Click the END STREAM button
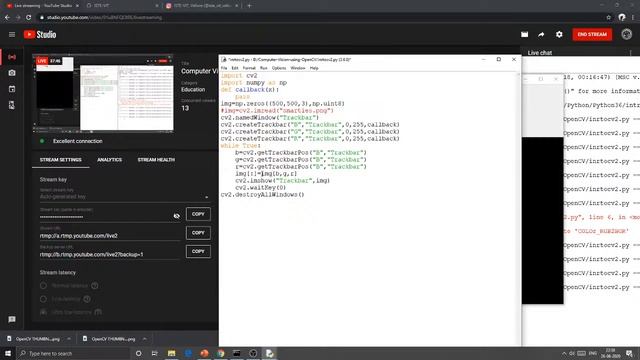 [592, 35]
